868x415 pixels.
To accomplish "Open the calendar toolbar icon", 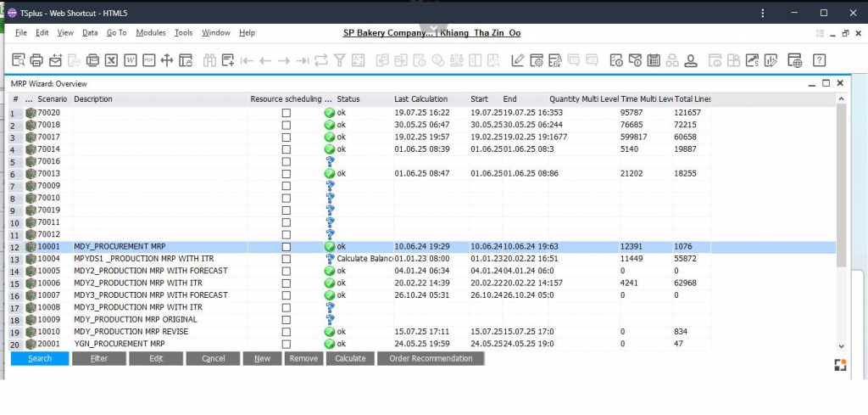I will 654,60.
